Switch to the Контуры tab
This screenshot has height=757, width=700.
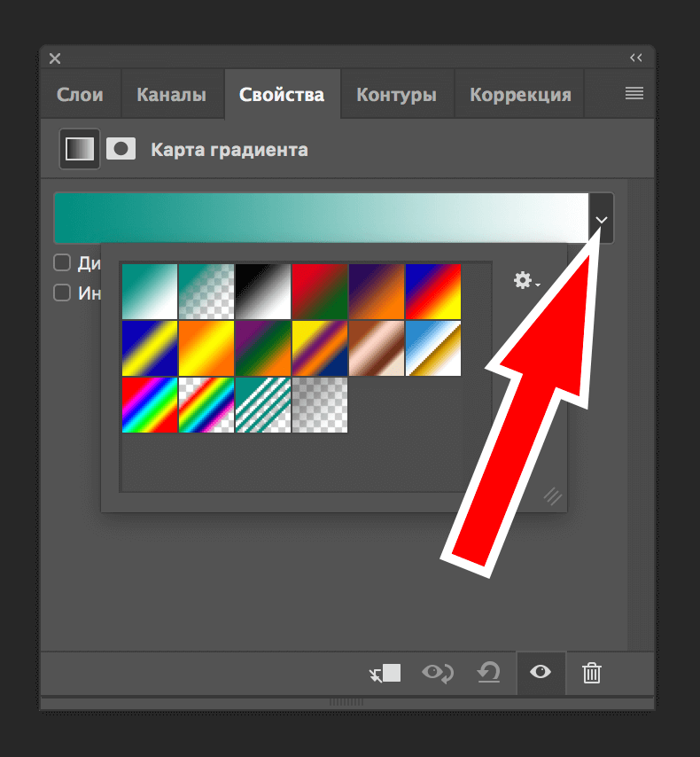[x=396, y=95]
